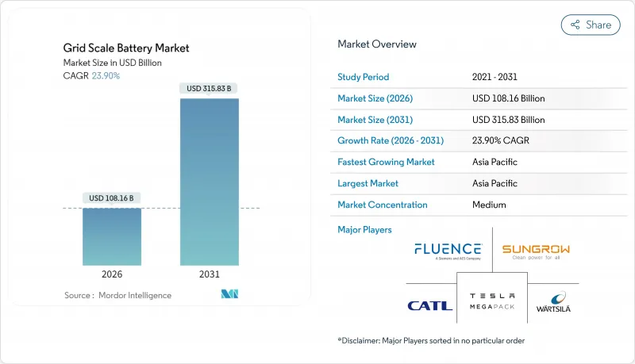
Task: Click the USD 108.16 B data label
Action: [112, 197]
